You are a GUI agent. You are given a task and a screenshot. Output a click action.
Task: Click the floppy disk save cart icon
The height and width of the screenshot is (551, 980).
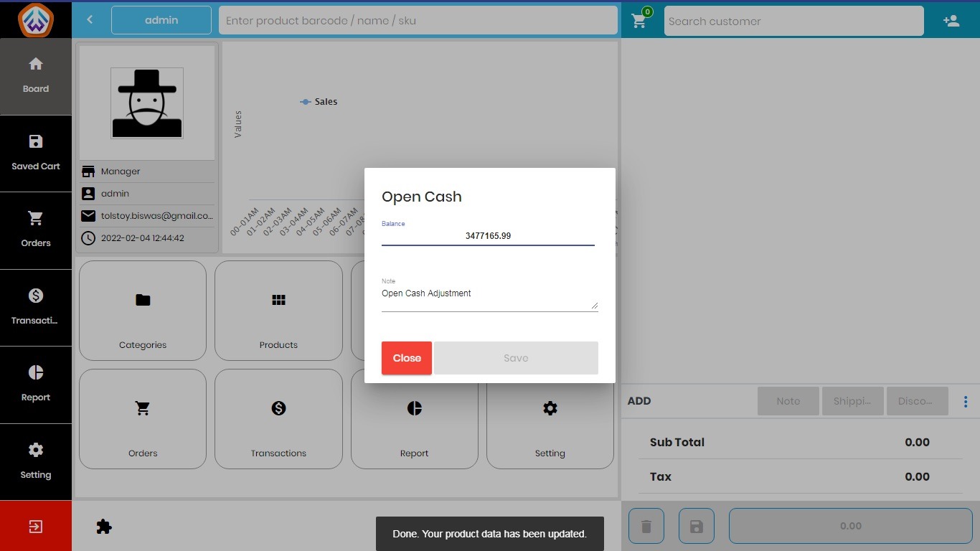click(695, 527)
